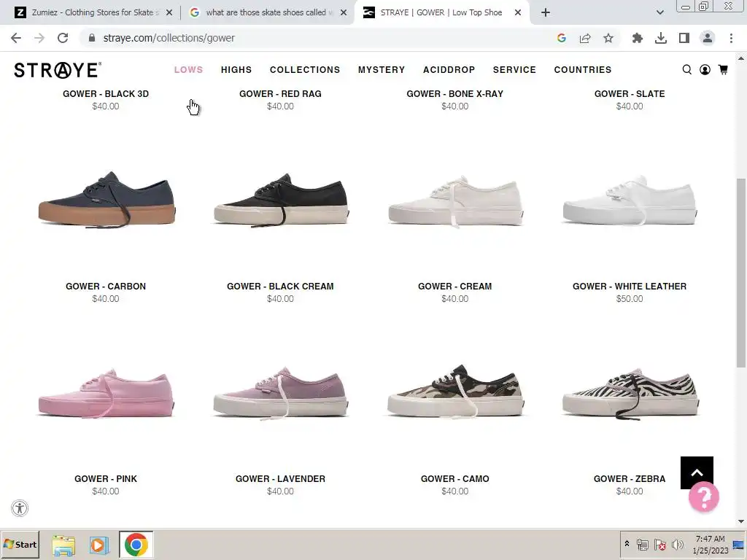Click the browser forward arrow
The image size is (747, 560).
pyautogui.click(x=39, y=38)
